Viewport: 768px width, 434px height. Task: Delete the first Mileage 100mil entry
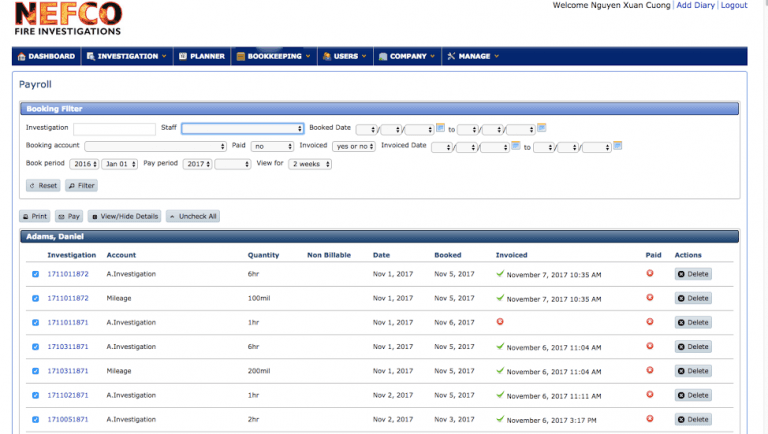point(693,298)
